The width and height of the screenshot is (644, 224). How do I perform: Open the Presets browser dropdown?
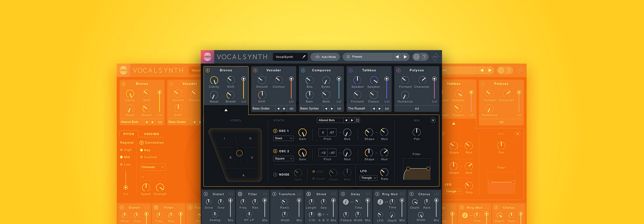368,57
